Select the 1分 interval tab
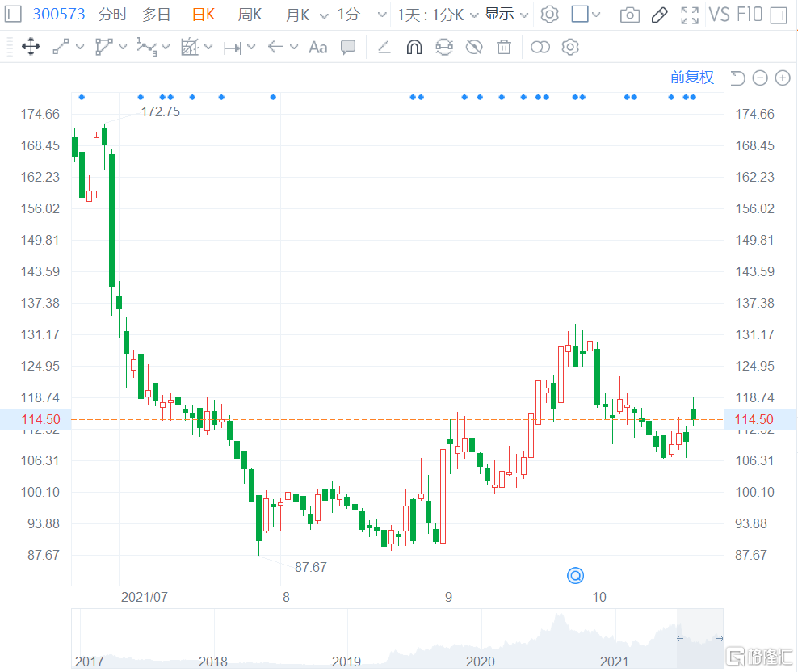The height and width of the screenshot is (672, 798). click(349, 15)
